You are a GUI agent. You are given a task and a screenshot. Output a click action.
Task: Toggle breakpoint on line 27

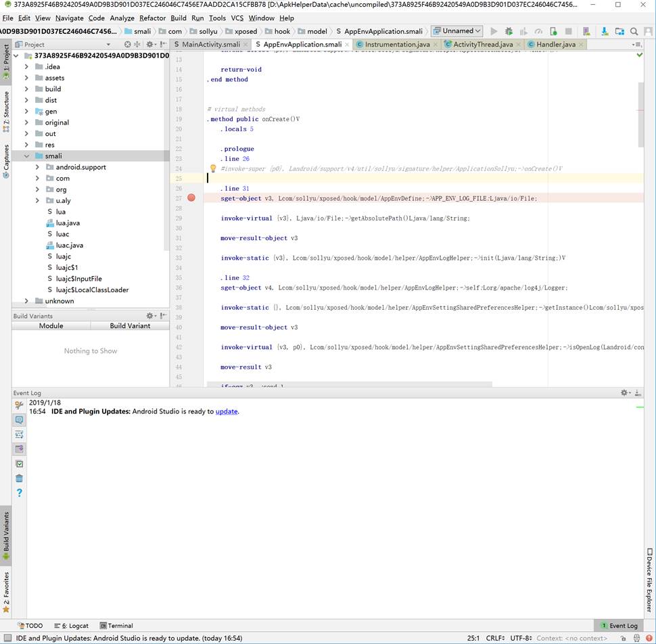191,198
